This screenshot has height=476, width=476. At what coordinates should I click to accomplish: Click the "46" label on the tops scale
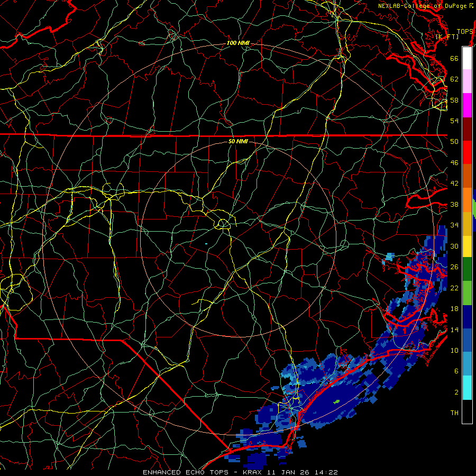tap(454, 163)
